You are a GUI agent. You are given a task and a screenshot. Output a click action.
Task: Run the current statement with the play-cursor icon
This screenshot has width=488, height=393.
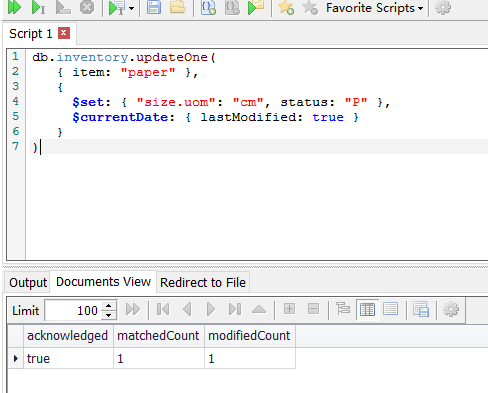38,7
